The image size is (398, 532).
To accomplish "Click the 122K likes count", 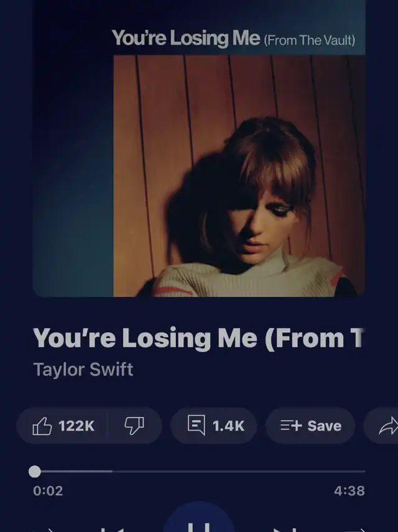I will (76, 426).
